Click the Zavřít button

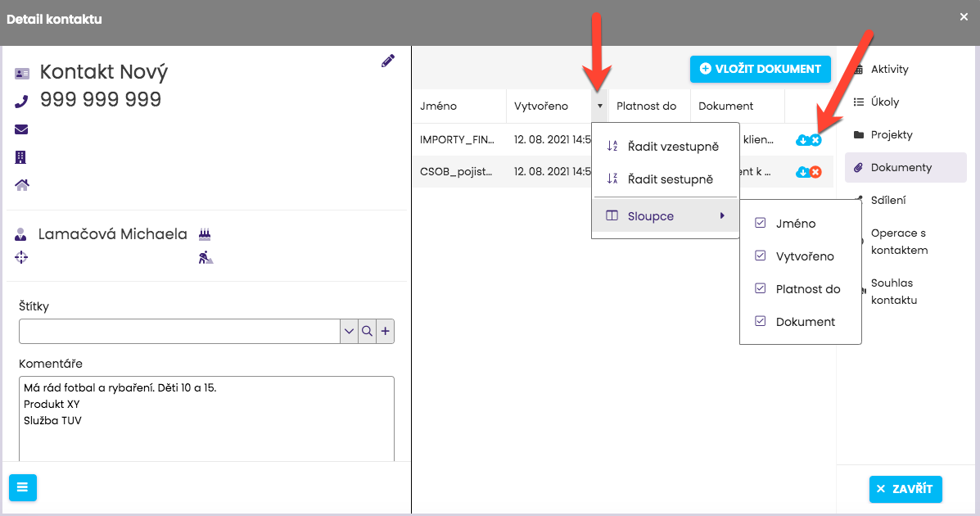[905, 489]
